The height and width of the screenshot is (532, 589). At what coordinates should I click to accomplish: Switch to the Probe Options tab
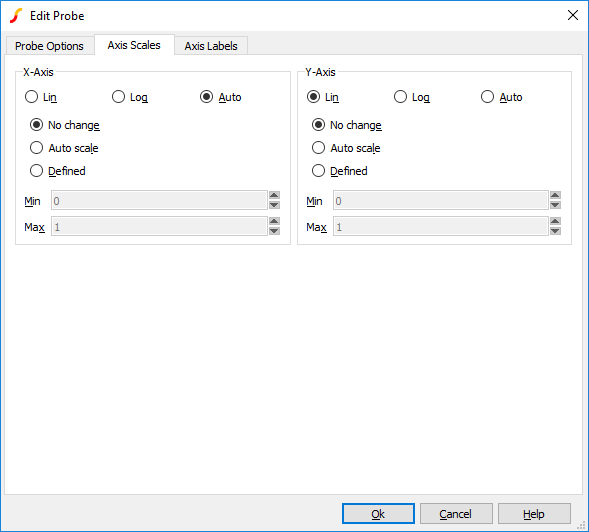point(49,46)
